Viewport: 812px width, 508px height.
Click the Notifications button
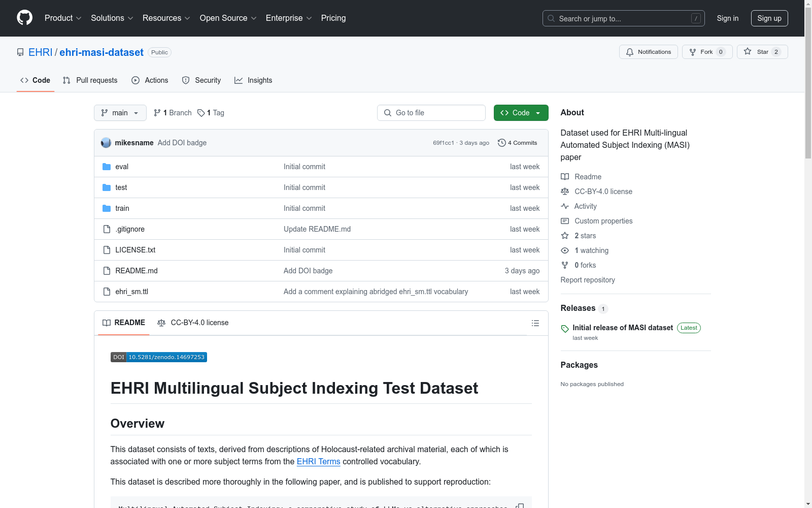pos(648,52)
